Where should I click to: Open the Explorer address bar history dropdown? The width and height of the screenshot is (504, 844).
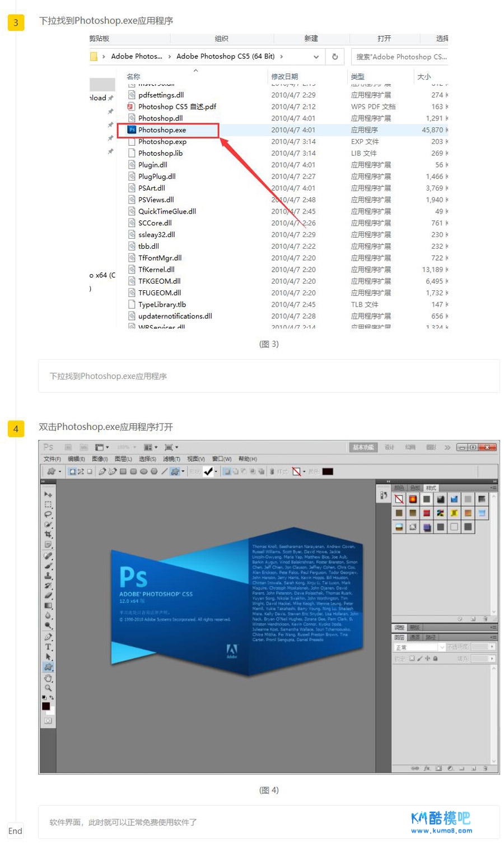point(316,57)
